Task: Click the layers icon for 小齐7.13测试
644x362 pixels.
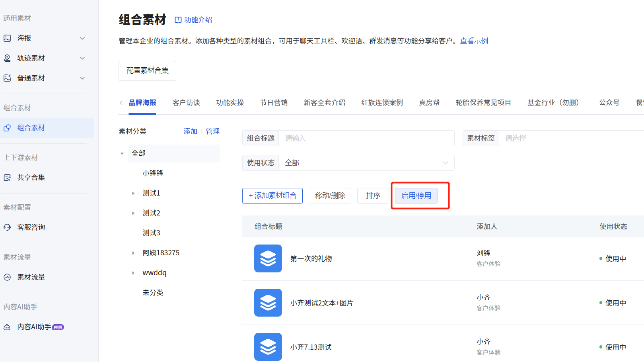Action: coord(268,347)
